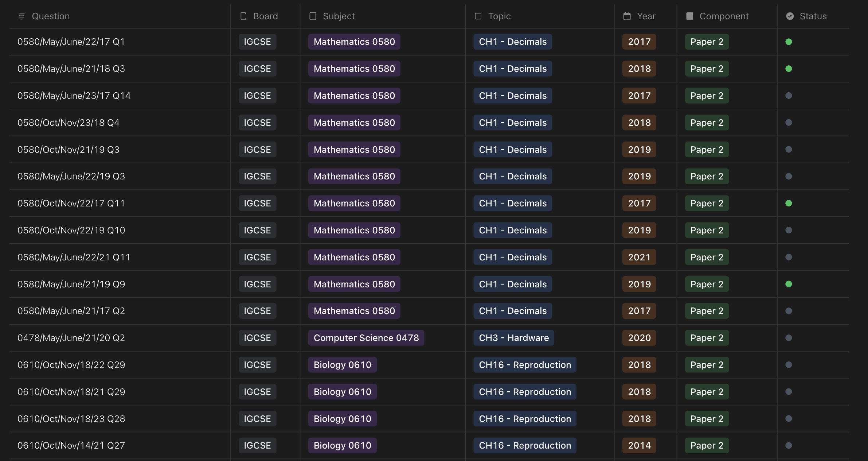
Task: Click the 2020 year badge
Action: click(x=639, y=338)
